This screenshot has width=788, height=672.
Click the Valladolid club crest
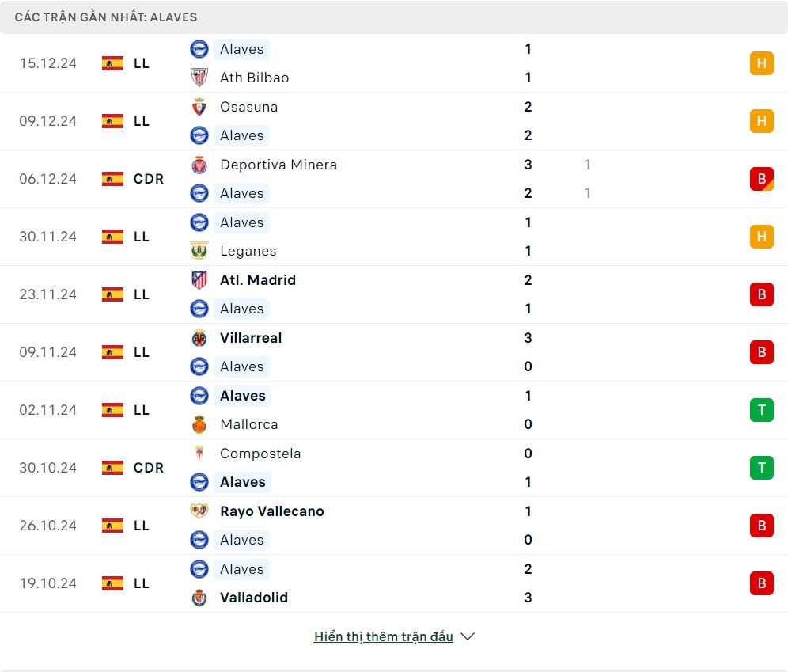[x=199, y=598]
